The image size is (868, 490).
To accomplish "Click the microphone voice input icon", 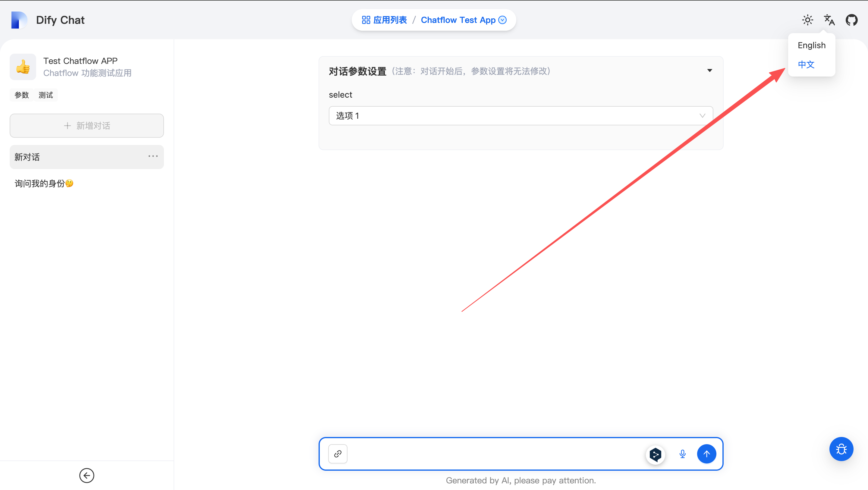I will tap(682, 454).
